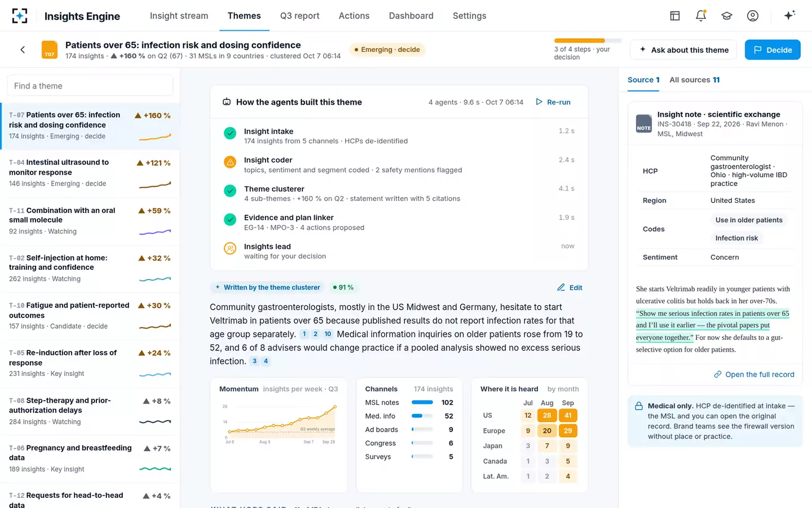
Task: Click the Emerging · decide status pill
Action: [387, 50]
